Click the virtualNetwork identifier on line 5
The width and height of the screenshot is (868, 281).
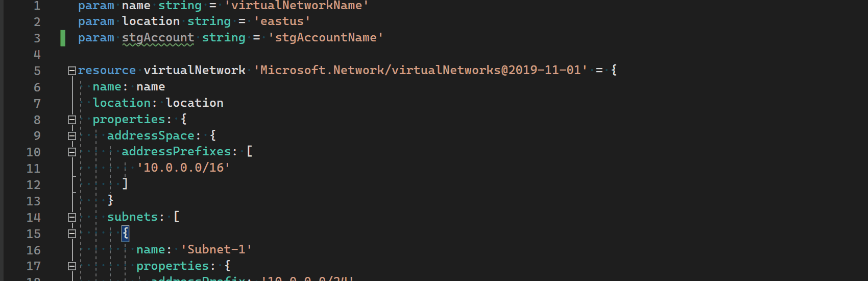point(194,70)
